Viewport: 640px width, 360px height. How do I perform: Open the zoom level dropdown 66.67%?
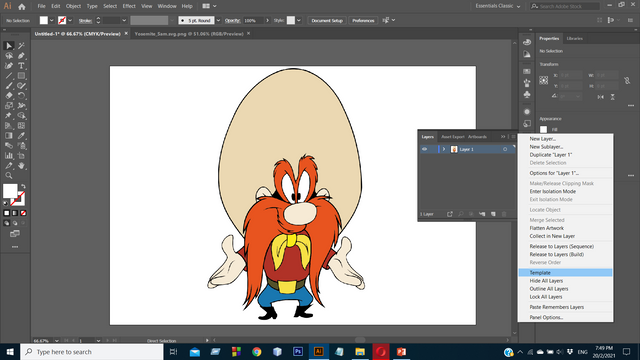(56, 340)
